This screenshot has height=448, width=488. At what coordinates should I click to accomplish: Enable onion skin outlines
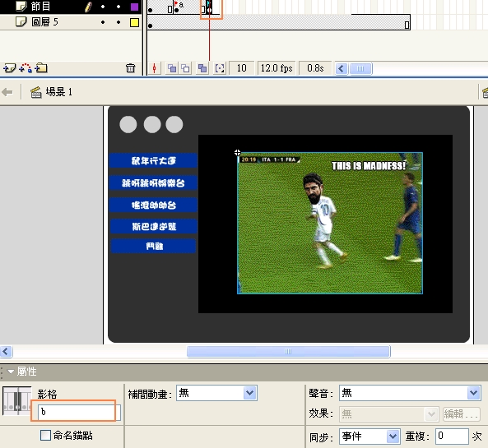[x=186, y=68]
